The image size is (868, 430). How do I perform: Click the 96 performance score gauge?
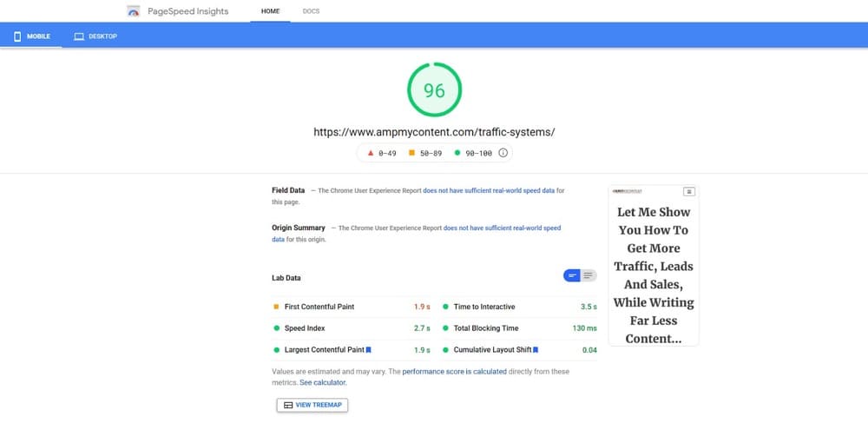click(435, 89)
